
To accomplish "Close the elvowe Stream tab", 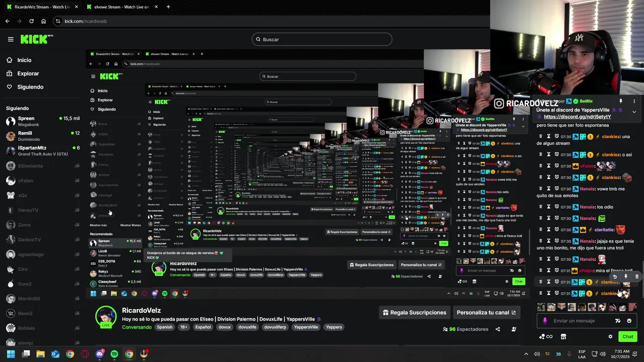I will coord(156,7).
